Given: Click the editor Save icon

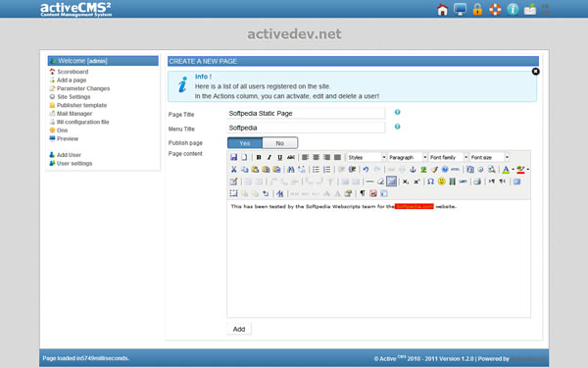Looking at the screenshot, I should [x=233, y=157].
